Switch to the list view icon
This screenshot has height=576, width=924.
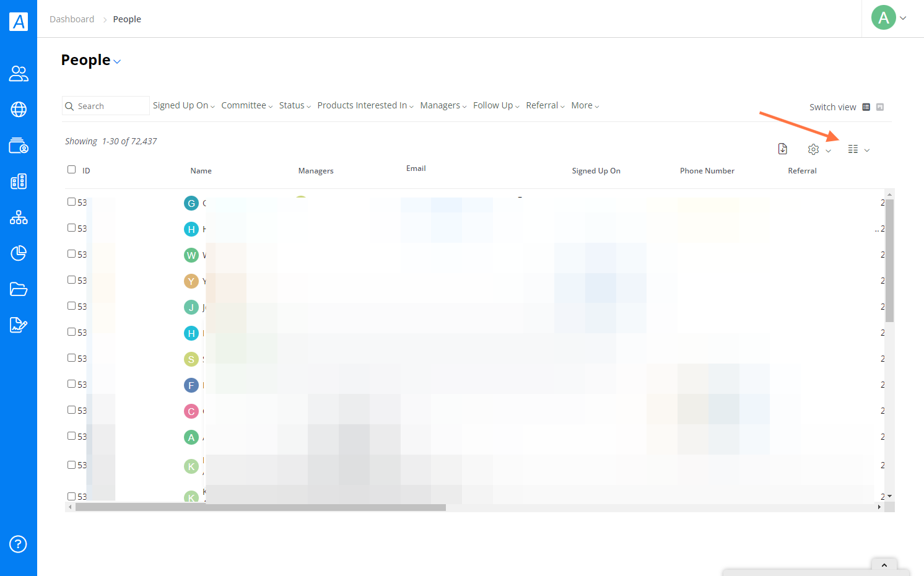866,107
